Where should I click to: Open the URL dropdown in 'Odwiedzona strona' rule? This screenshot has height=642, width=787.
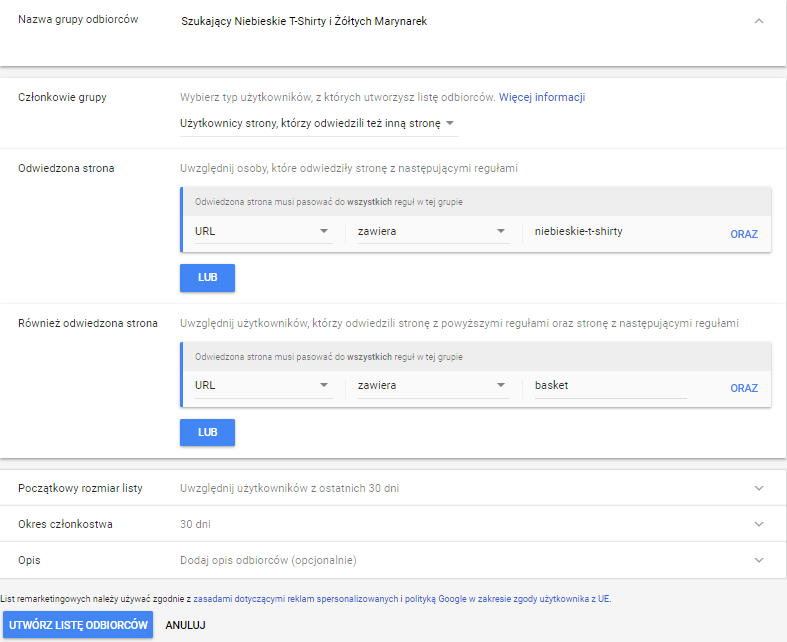coord(263,231)
